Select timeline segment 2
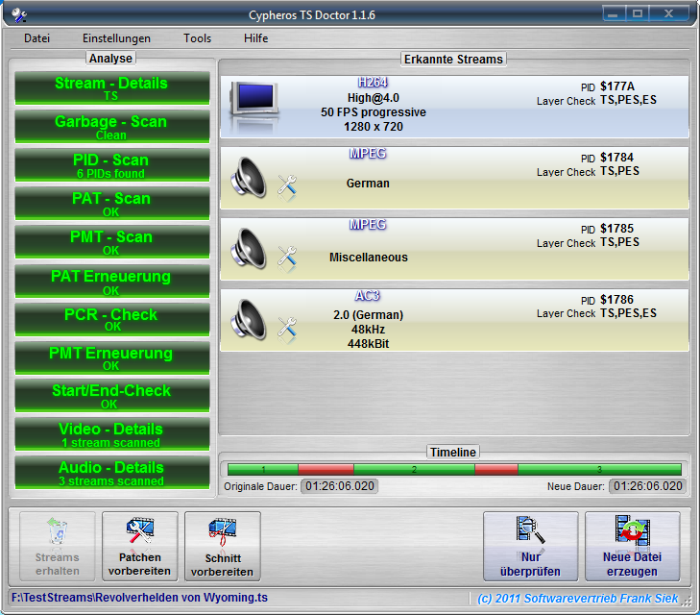Screen dimensions: 700x615 414,469
